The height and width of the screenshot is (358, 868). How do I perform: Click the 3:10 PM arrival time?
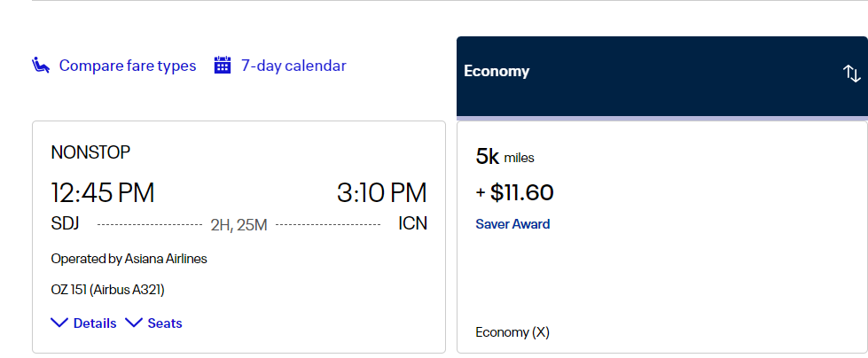tap(382, 193)
